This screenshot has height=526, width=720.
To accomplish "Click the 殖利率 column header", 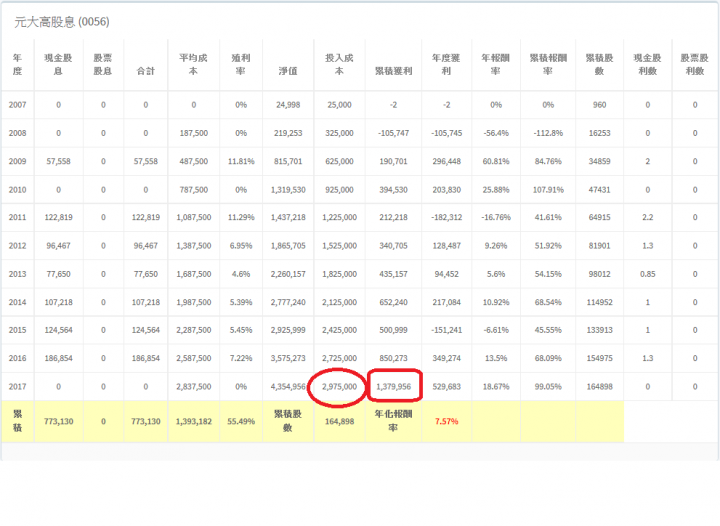I will point(241,64).
